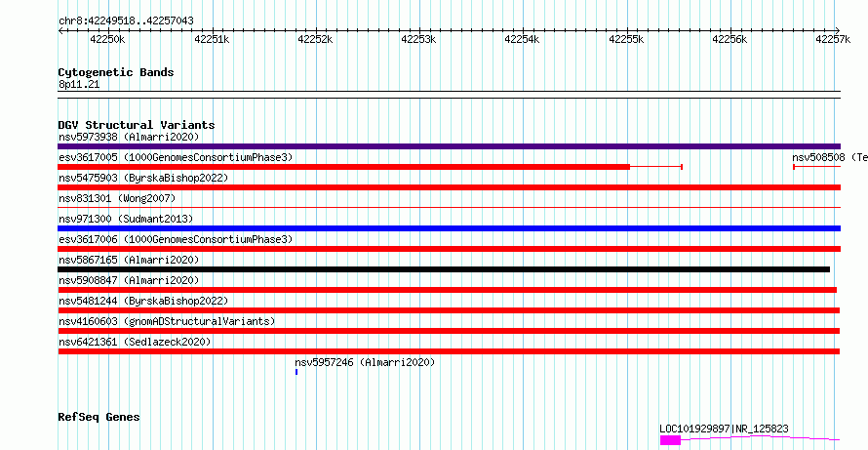
Task: Click the 42254k ruler position
Action: tap(523, 39)
